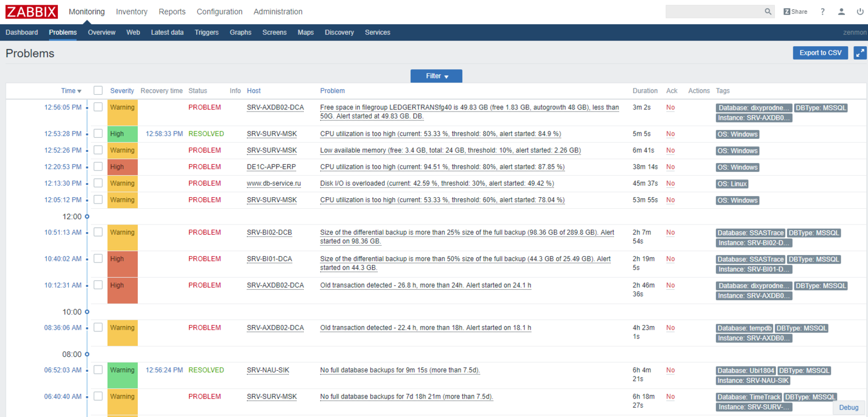Click the fullscreen expand icon
This screenshot has width=868, height=417.
[x=859, y=52]
